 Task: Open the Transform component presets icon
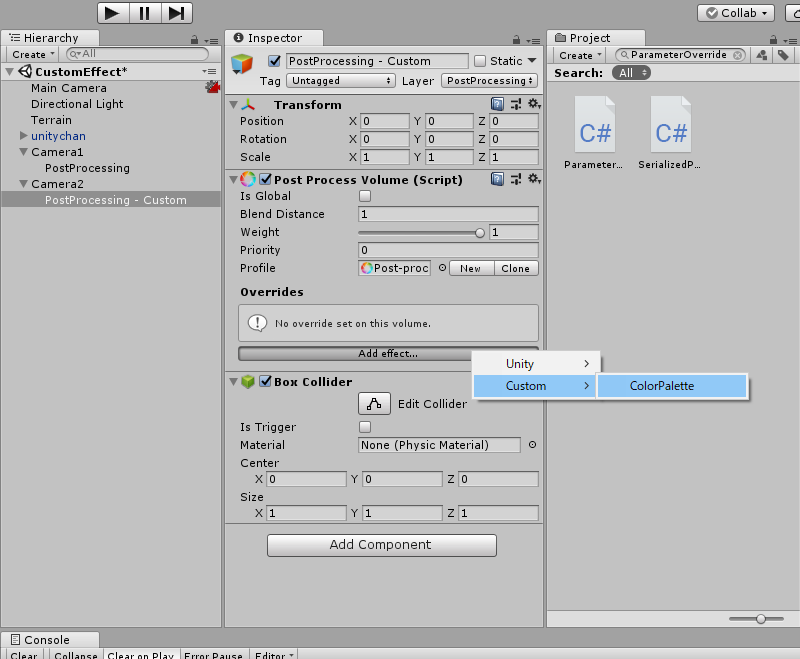[x=516, y=104]
